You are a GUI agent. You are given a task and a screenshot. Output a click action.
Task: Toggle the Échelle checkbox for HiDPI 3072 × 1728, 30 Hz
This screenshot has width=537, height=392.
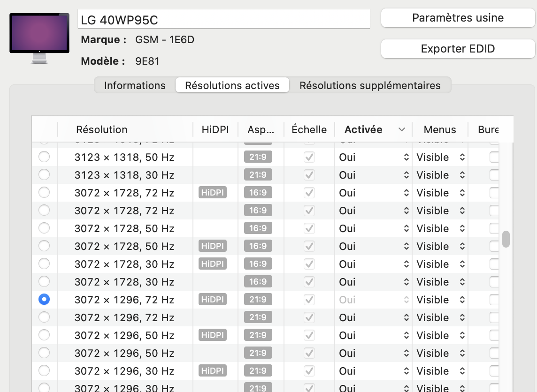[309, 264]
